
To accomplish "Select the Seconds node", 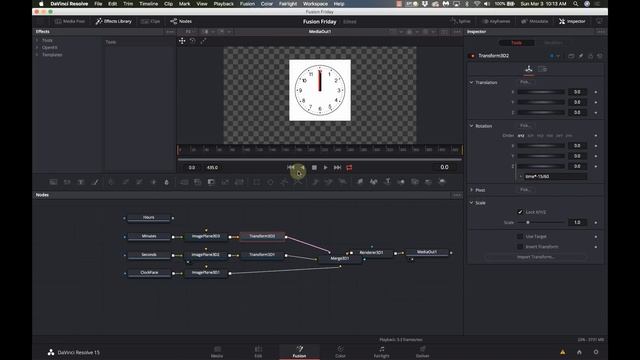I will coord(149,255).
